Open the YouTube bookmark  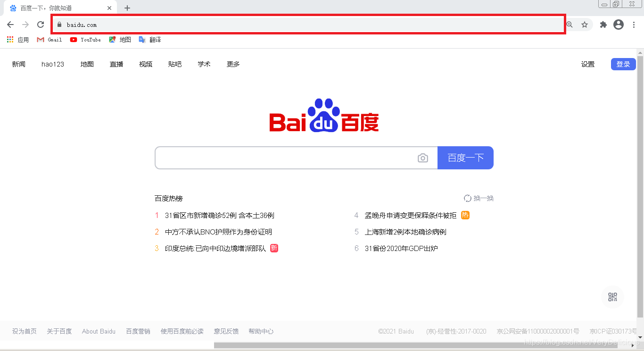(85, 40)
